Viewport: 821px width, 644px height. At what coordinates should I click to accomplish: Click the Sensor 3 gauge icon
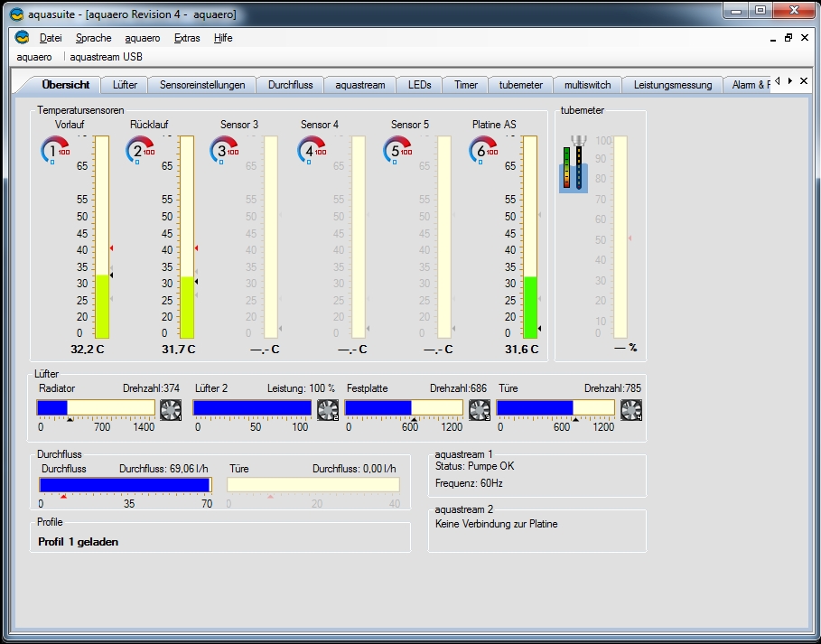pyautogui.click(x=225, y=150)
